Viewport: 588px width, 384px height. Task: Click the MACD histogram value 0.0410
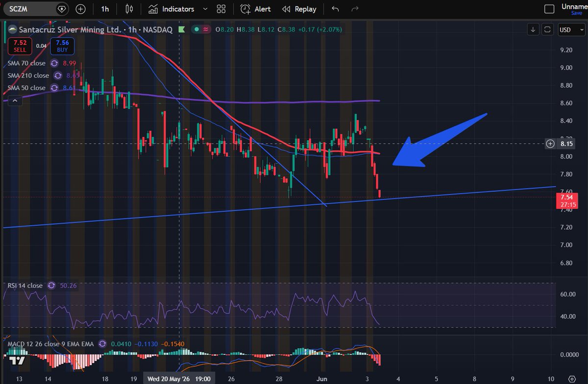click(120, 343)
